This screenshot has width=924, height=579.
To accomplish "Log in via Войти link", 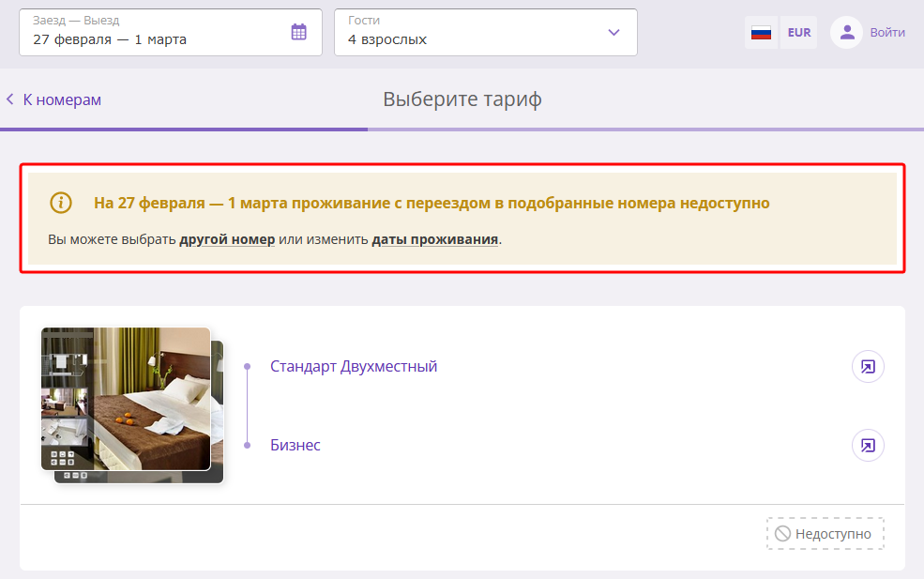I will tap(886, 33).
